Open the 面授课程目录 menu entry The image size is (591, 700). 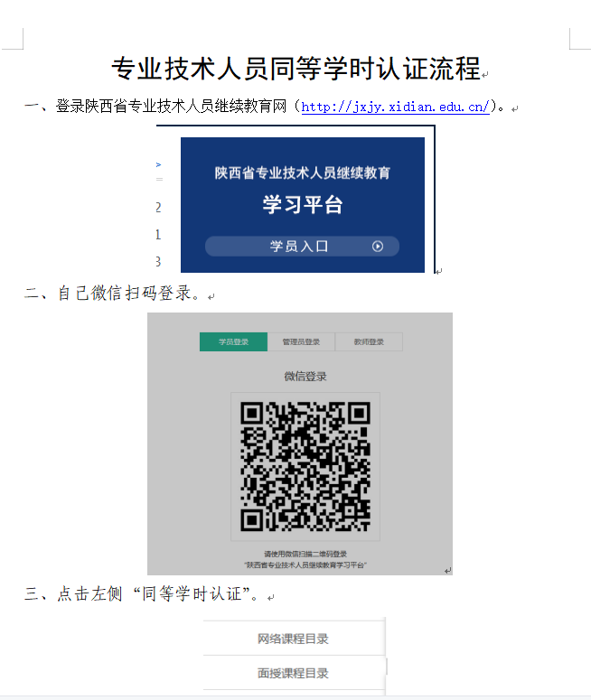(293, 673)
